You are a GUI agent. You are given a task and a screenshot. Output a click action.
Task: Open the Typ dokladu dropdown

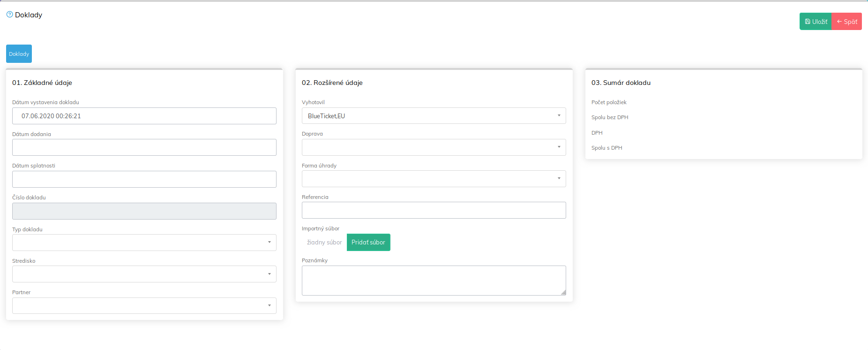[x=144, y=243]
